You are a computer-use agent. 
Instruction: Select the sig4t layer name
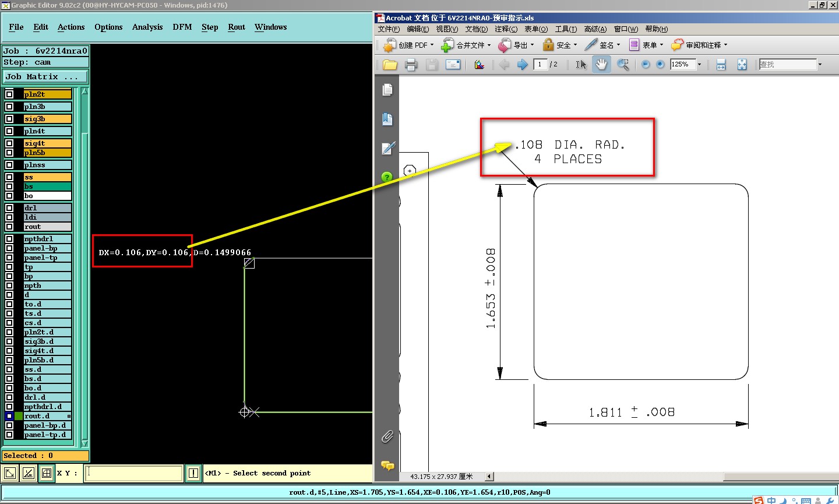coord(47,143)
